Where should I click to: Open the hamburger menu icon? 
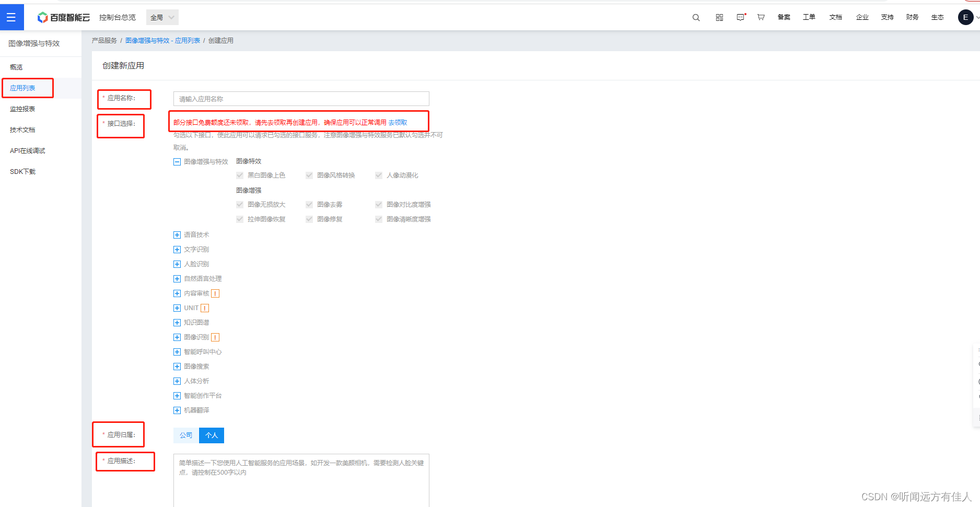(11, 17)
